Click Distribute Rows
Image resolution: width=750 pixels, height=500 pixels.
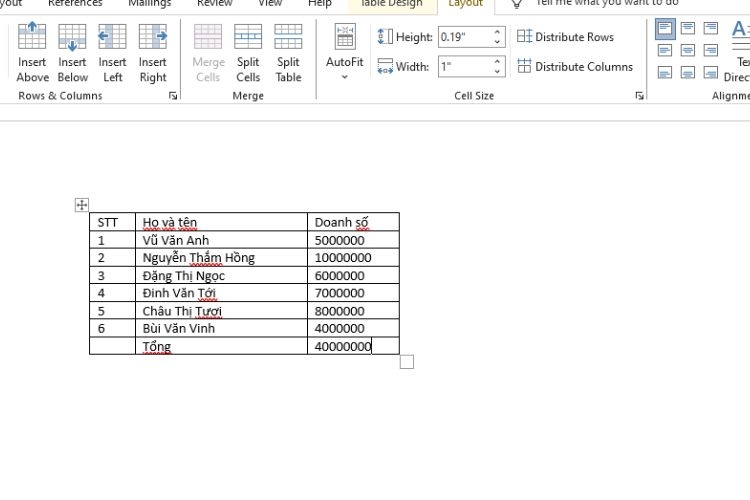coord(565,37)
